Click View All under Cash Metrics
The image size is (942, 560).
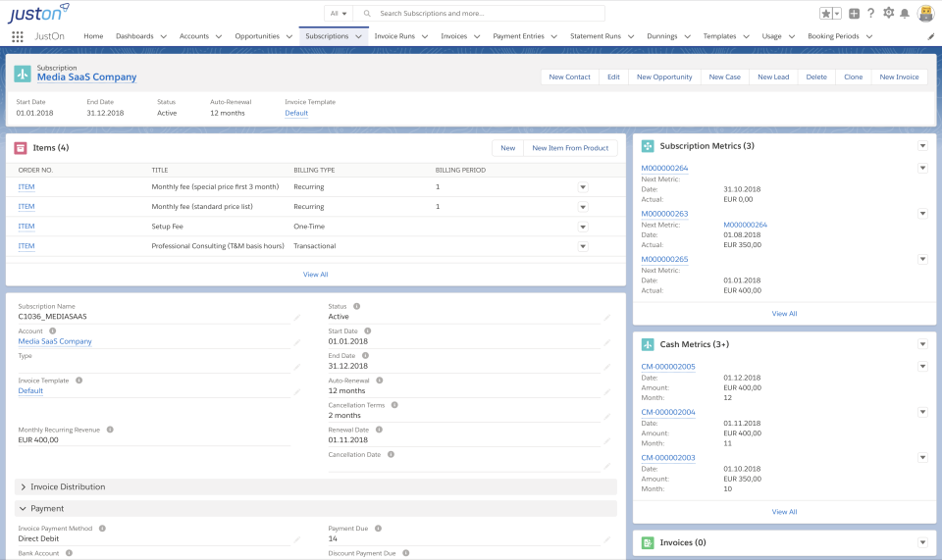[784, 512]
